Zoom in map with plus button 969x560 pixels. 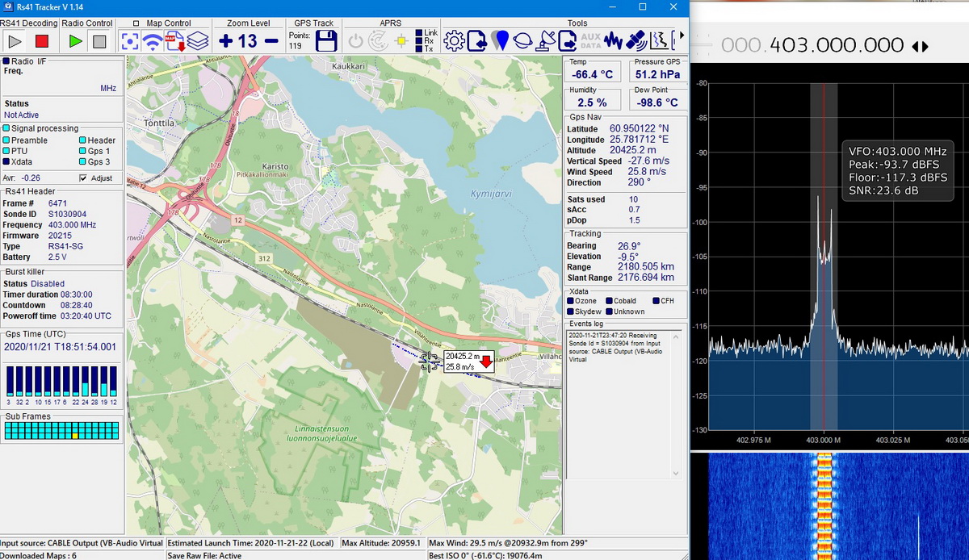(x=226, y=41)
